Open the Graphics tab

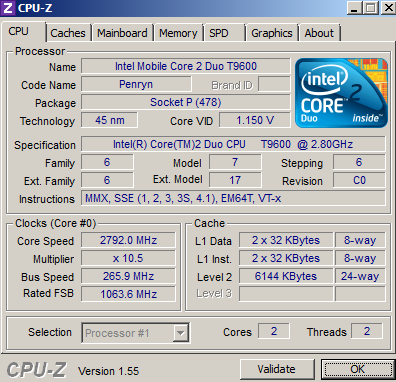pyautogui.click(x=272, y=33)
